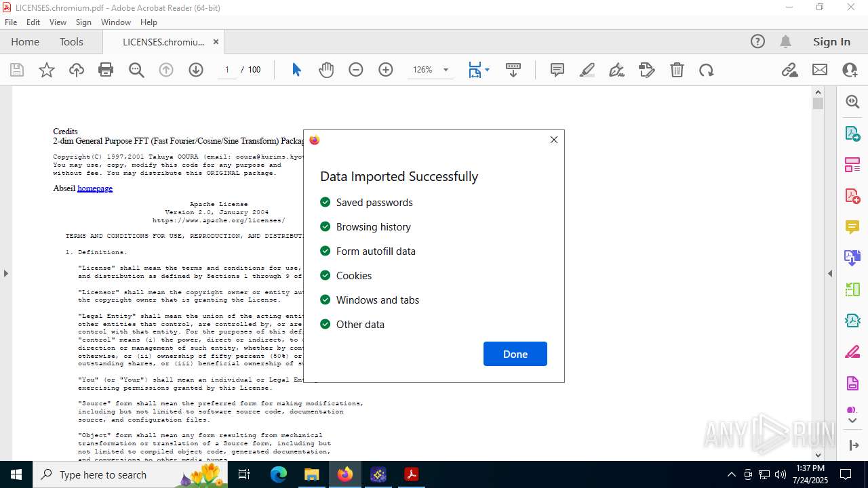Screen dimensions: 868x488
Task: Open the Create PDF sidebar tool
Action: coord(852,195)
